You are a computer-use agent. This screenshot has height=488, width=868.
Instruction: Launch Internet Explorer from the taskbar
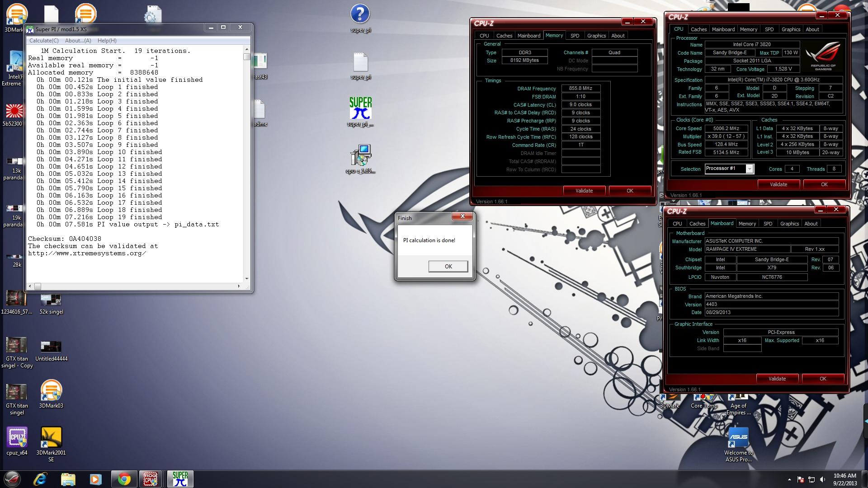(x=40, y=479)
